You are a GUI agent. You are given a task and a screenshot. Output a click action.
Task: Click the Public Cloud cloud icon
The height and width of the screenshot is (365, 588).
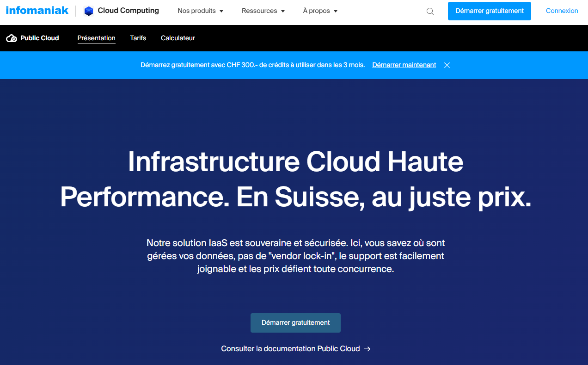(12, 38)
